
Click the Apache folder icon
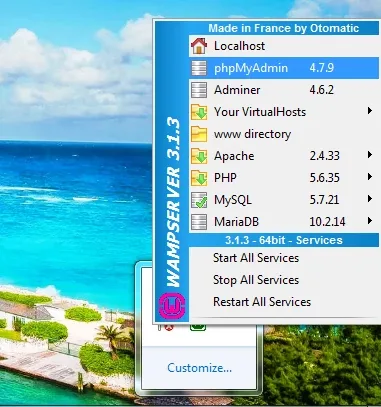tap(199, 156)
